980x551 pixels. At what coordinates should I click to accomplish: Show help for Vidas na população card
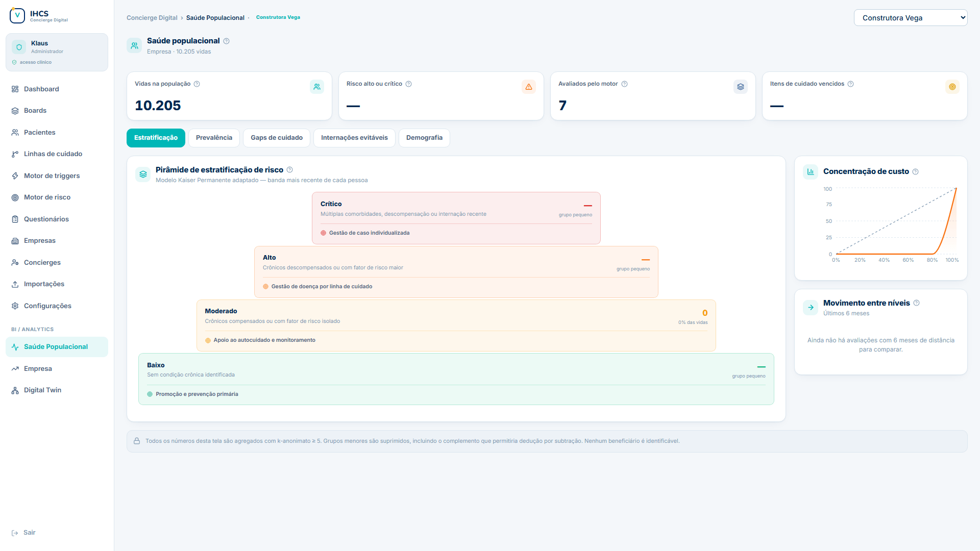pos(197,84)
